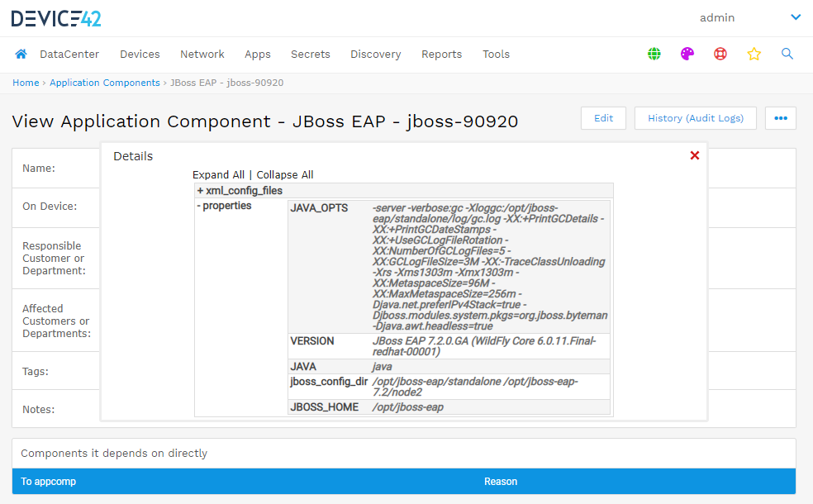Click the Reason column header
This screenshot has width=813, height=504.
tap(501, 481)
